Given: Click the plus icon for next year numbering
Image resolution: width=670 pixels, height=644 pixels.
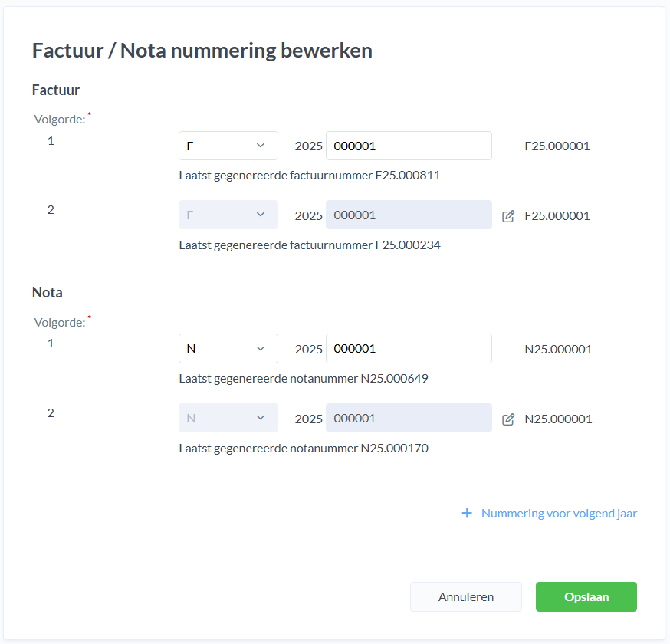Looking at the screenshot, I should tap(467, 514).
